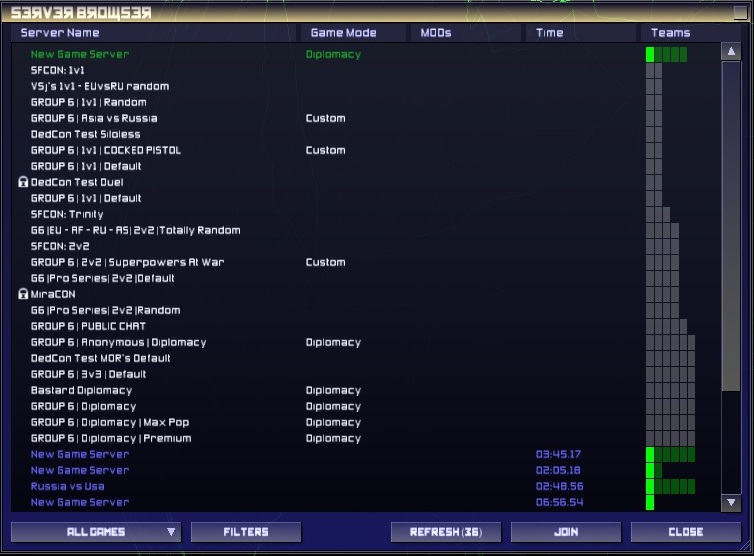Refresh the server list

pyautogui.click(x=446, y=532)
